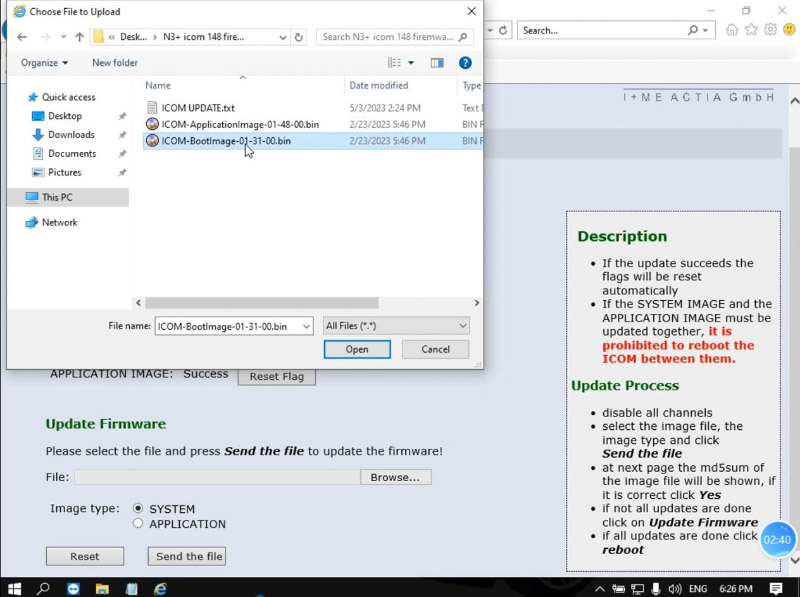800x597 pixels.
Task: Go up one folder level
Action: click(x=80, y=37)
